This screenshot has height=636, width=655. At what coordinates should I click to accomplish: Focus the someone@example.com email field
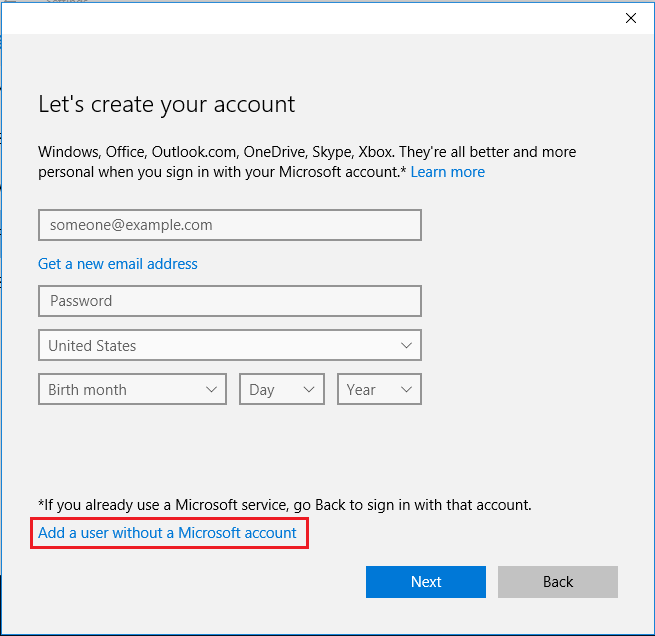pos(230,225)
